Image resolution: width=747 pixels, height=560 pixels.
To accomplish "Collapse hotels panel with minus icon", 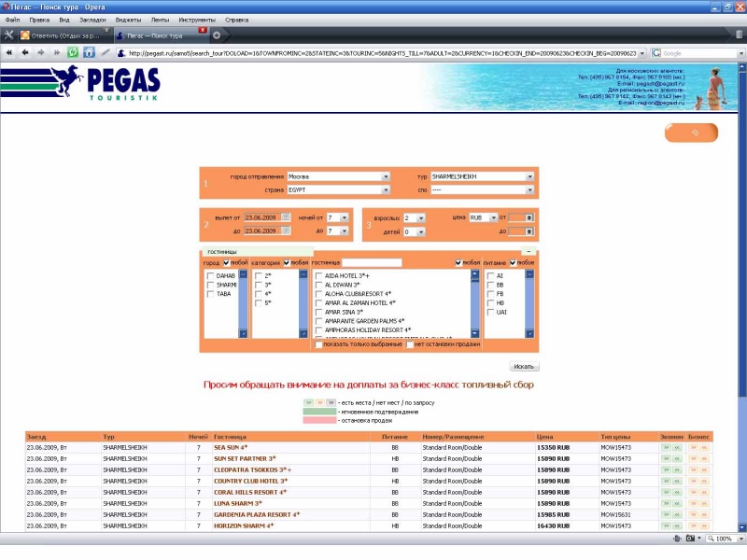I will [529, 252].
